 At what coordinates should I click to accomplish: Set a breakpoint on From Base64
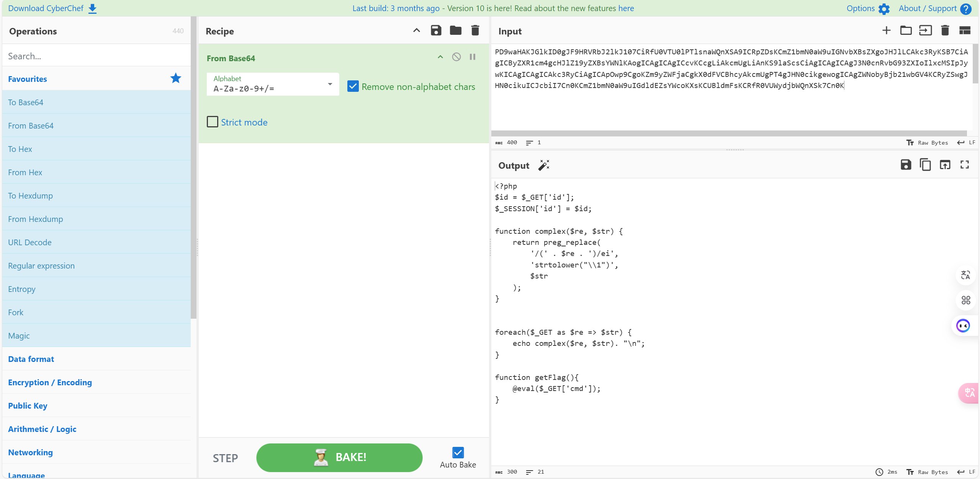point(473,57)
